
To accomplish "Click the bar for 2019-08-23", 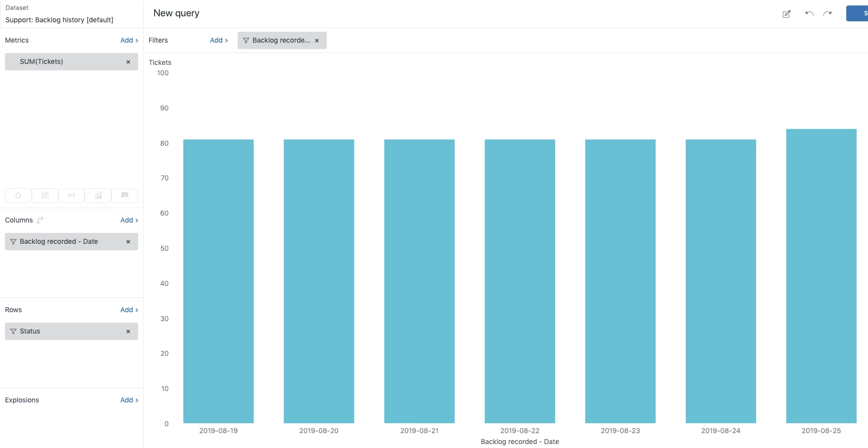I will click(x=620, y=281).
